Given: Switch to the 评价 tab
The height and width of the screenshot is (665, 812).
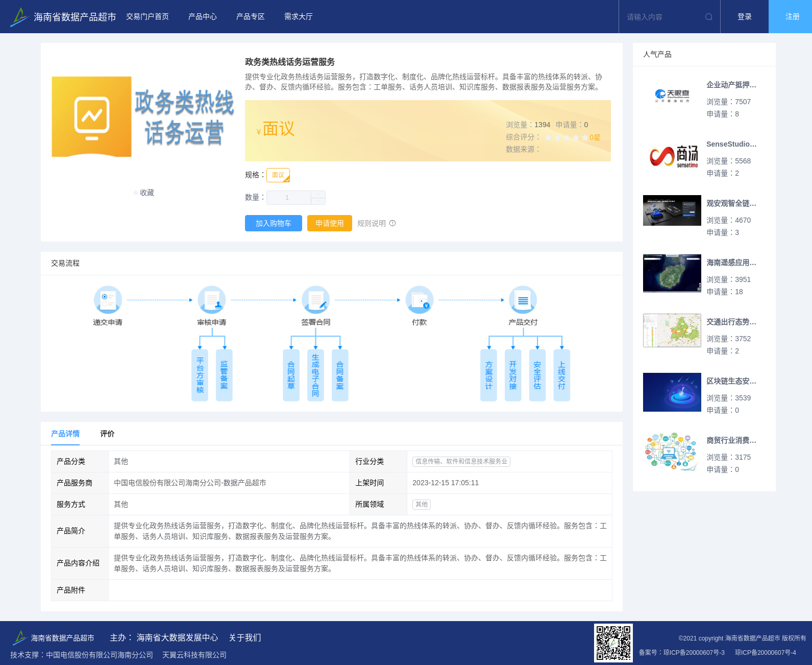Looking at the screenshot, I should [x=107, y=434].
